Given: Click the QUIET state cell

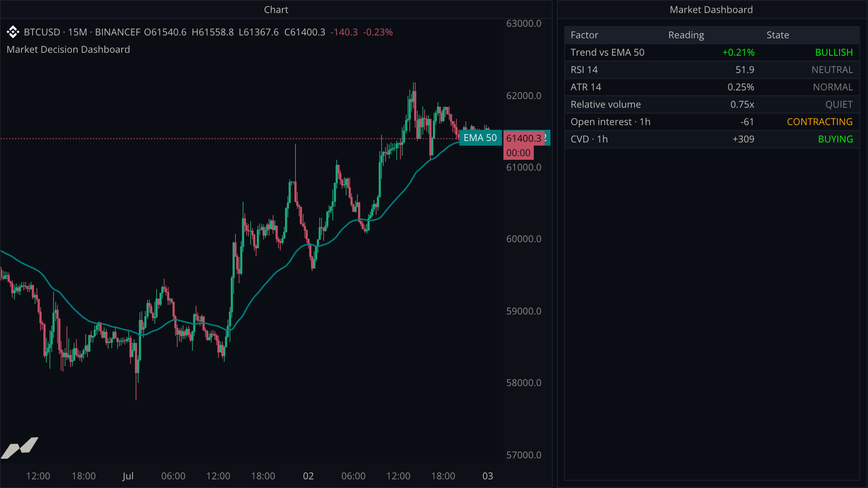Looking at the screenshot, I should [x=839, y=104].
